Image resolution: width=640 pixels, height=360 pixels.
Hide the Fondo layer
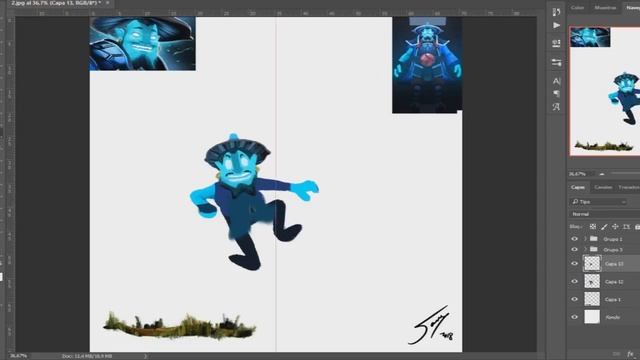575,317
